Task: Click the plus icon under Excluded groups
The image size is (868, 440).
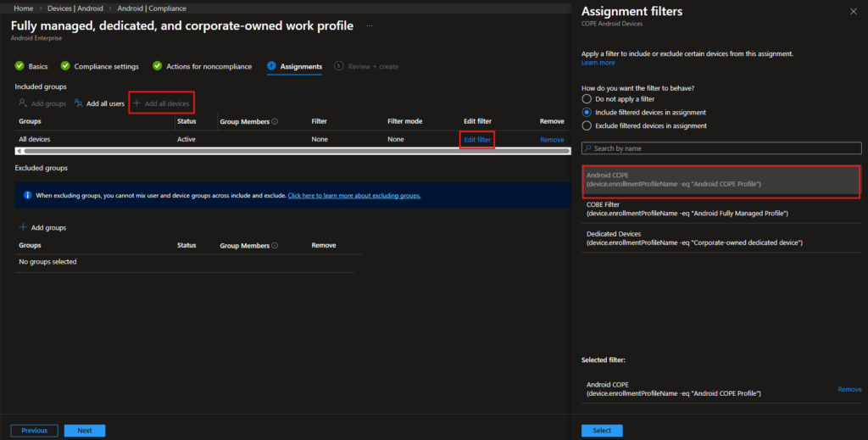Action: point(23,227)
